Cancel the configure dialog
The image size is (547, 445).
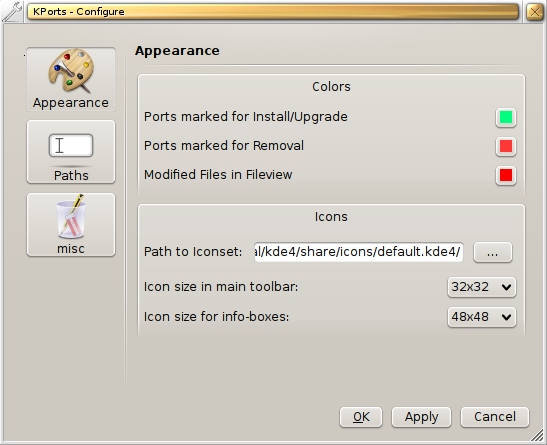(x=495, y=417)
